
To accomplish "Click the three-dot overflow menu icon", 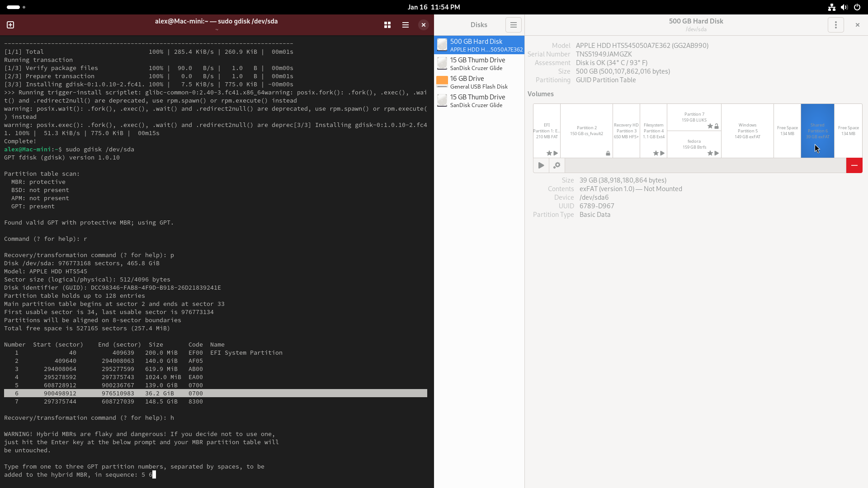I will (x=836, y=24).
